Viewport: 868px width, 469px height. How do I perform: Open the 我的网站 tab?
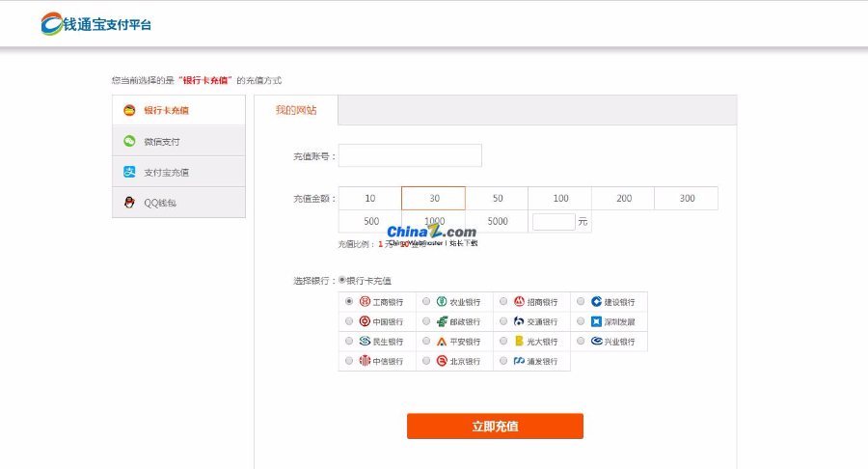point(296,110)
